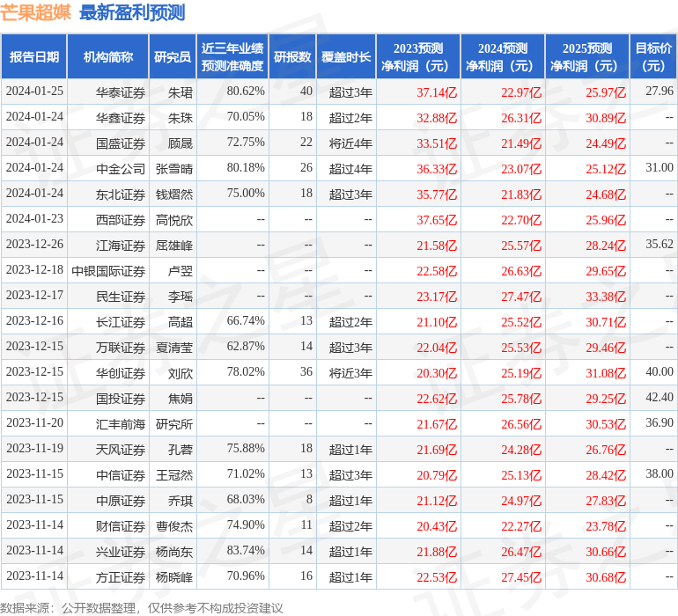This screenshot has width=678, height=616.
Task: Click the 芒果超媒 title link
Action: (36, 12)
